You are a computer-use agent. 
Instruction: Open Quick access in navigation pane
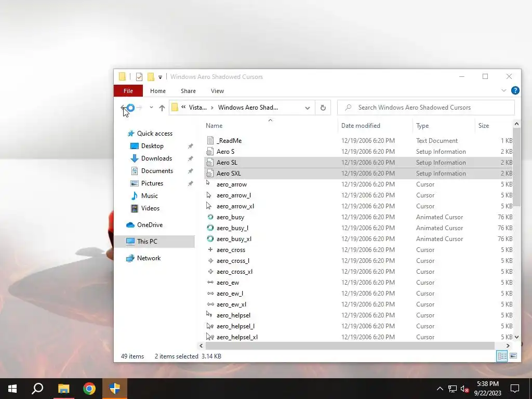(x=155, y=134)
